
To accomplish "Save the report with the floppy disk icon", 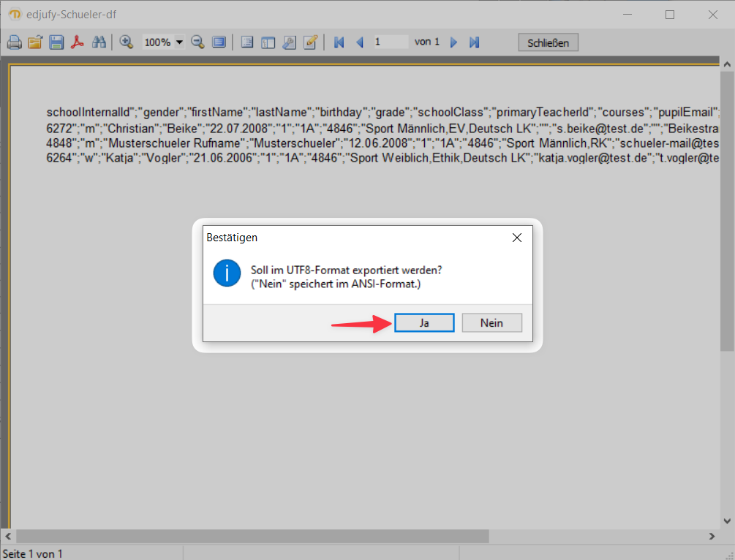I will 56,42.
